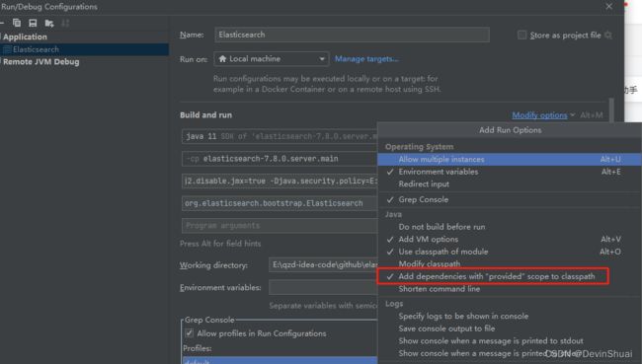Toggle Grep Console run option
This screenshot has width=642, height=364.
click(x=509, y=199)
